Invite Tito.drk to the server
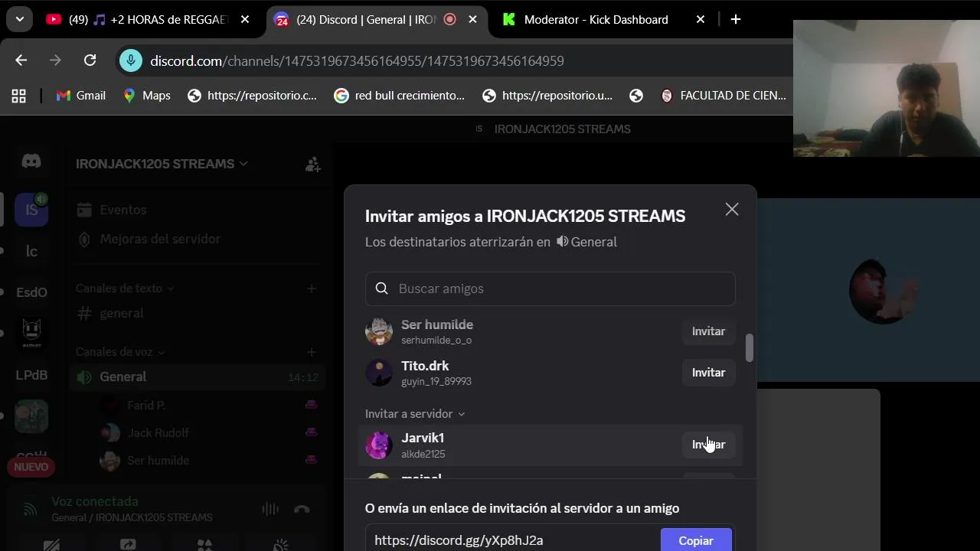 (708, 373)
